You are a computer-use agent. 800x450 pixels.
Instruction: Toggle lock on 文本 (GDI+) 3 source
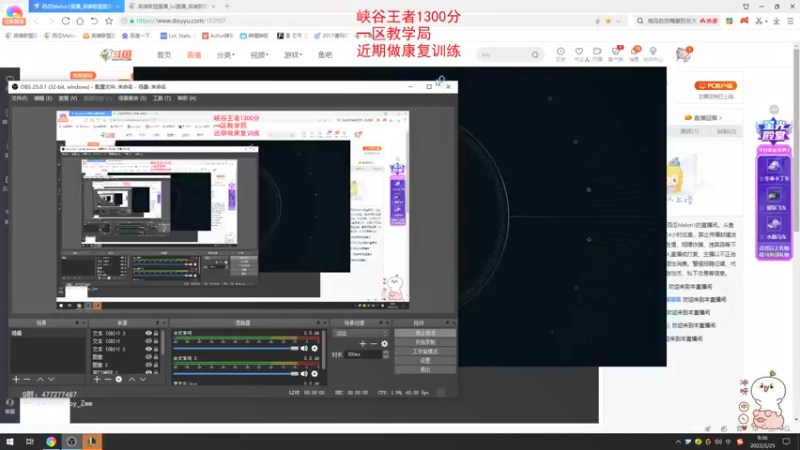click(x=156, y=333)
